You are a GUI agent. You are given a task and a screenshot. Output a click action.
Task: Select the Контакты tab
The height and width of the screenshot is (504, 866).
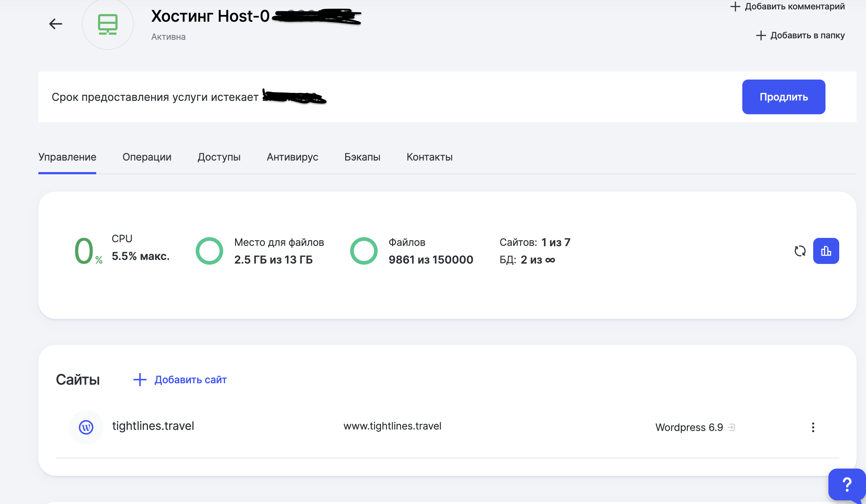pos(429,157)
